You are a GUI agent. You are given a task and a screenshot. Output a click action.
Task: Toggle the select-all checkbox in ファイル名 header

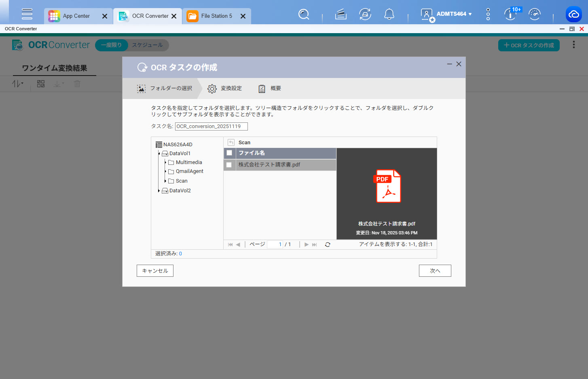[x=229, y=153]
